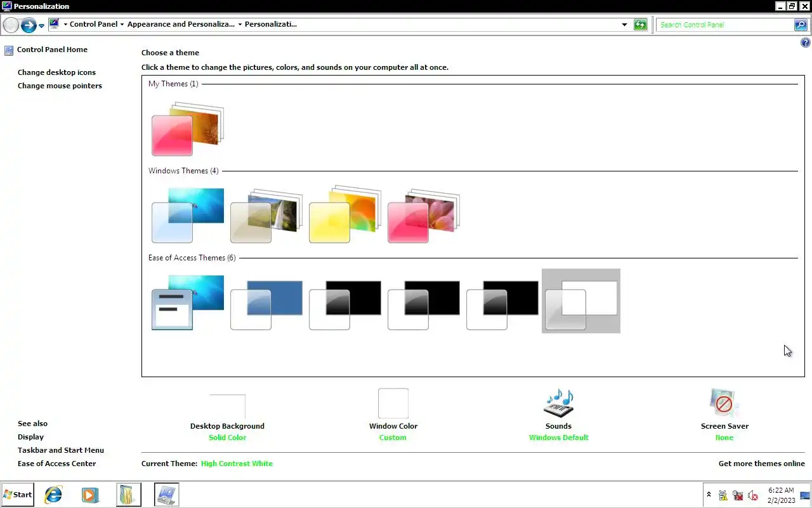Open the Window Color swatch
The height and width of the screenshot is (508, 812).
393,404
